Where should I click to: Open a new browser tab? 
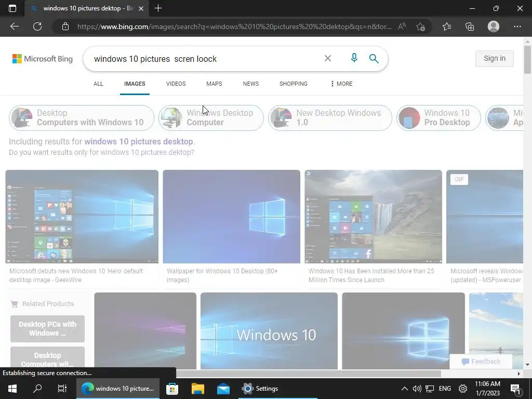(x=158, y=8)
